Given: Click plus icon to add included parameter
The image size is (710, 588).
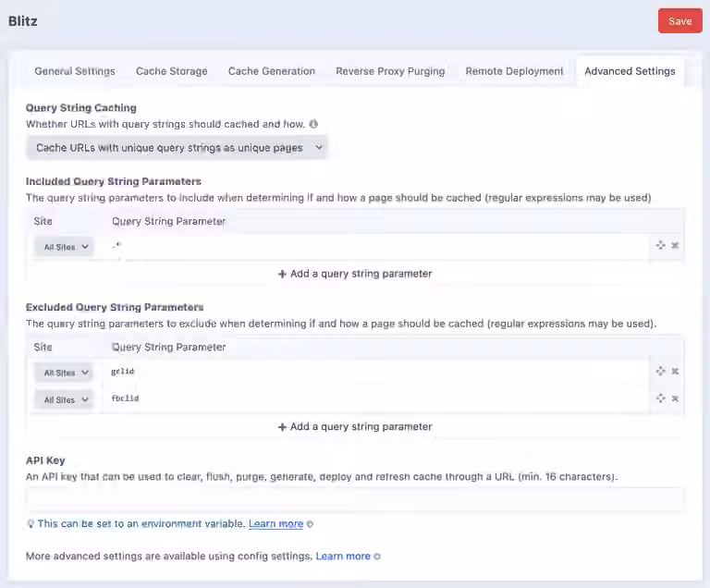Looking at the screenshot, I should tap(282, 274).
